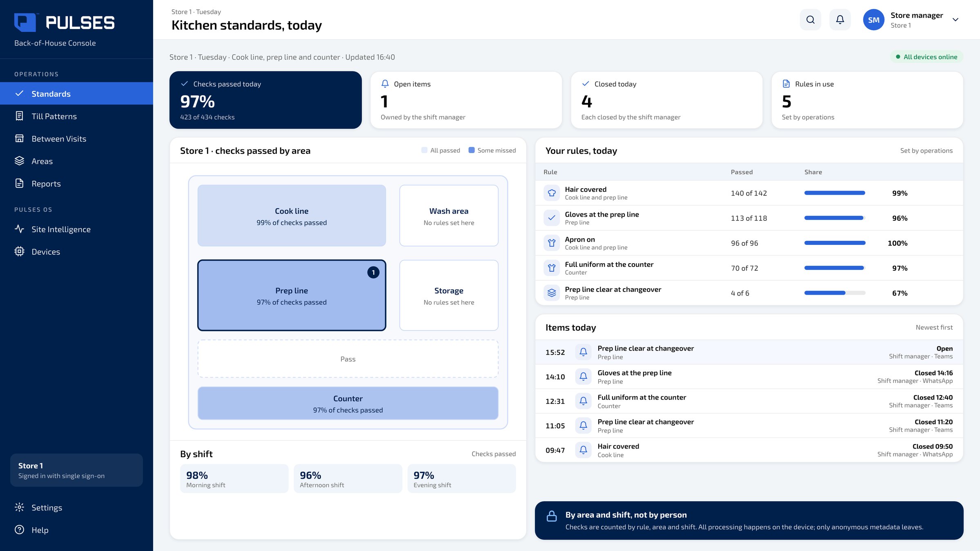This screenshot has height=551, width=980.
Task: Click the PULSES logo
Action: (65, 22)
